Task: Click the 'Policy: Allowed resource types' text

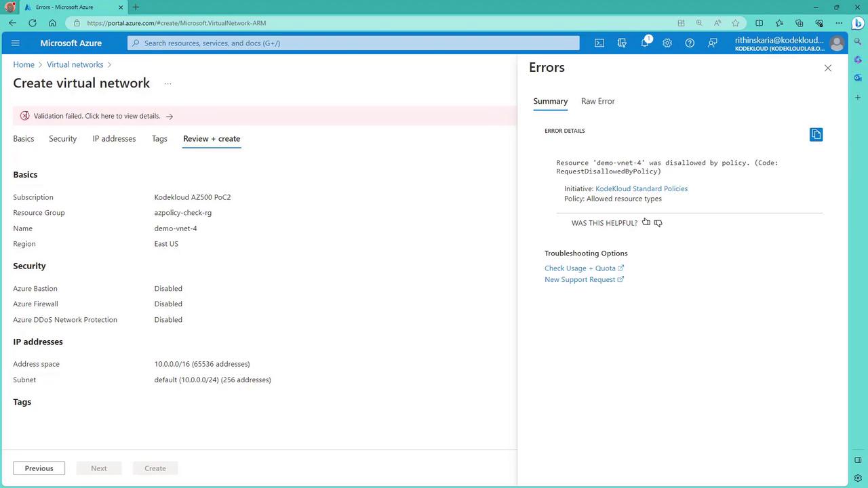Action: pos(613,199)
